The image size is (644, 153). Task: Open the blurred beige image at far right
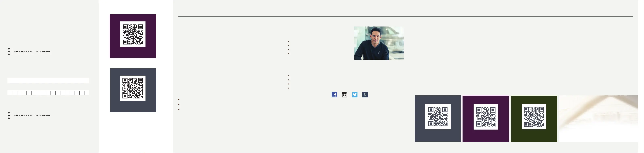point(598,118)
